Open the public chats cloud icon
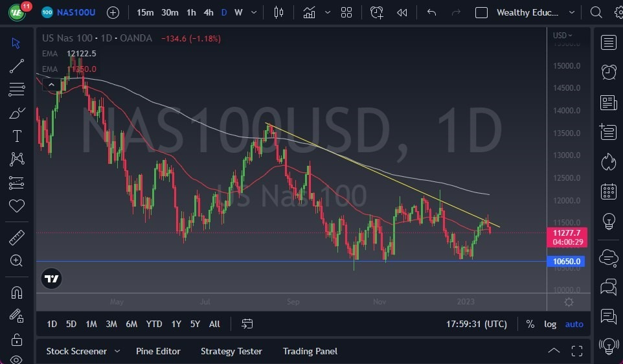 (608, 257)
